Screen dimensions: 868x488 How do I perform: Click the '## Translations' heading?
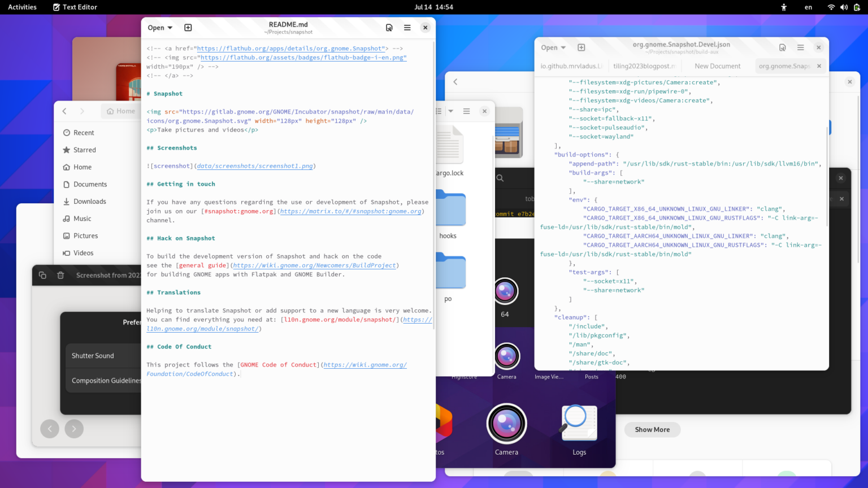tap(173, 293)
